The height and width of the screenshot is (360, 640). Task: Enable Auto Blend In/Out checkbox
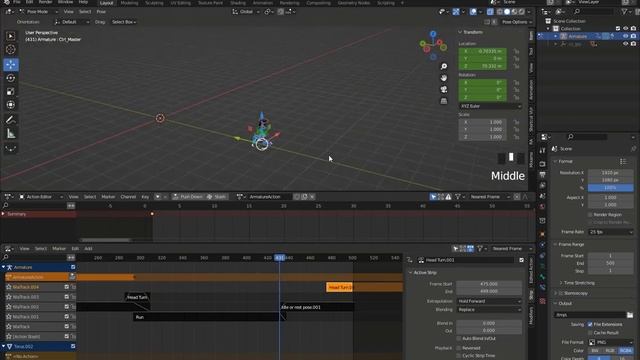click(459, 338)
